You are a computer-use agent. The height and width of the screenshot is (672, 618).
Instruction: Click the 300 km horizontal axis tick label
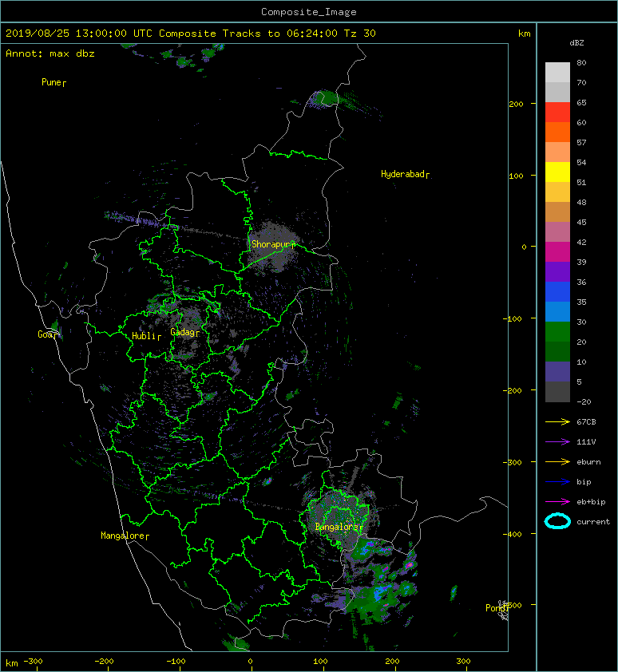click(x=463, y=662)
